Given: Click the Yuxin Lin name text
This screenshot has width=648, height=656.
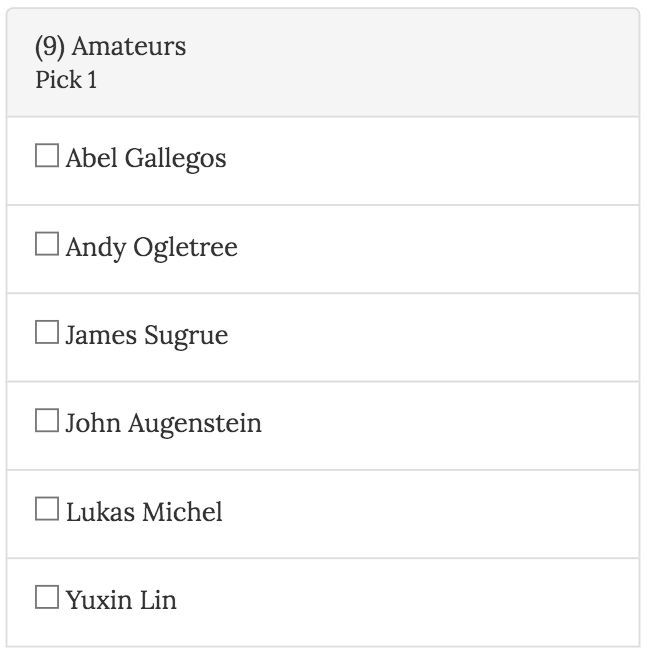Looking at the screenshot, I should click(121, 600).
